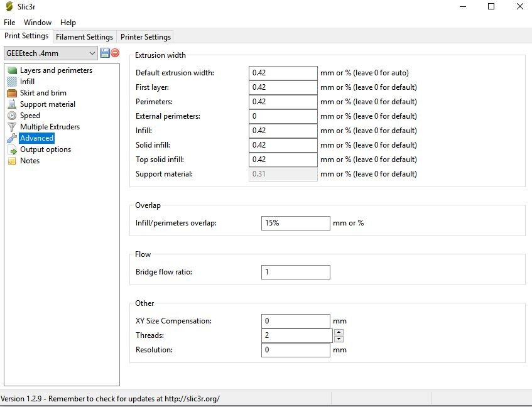Switch to the Print Settings tab

26,36
